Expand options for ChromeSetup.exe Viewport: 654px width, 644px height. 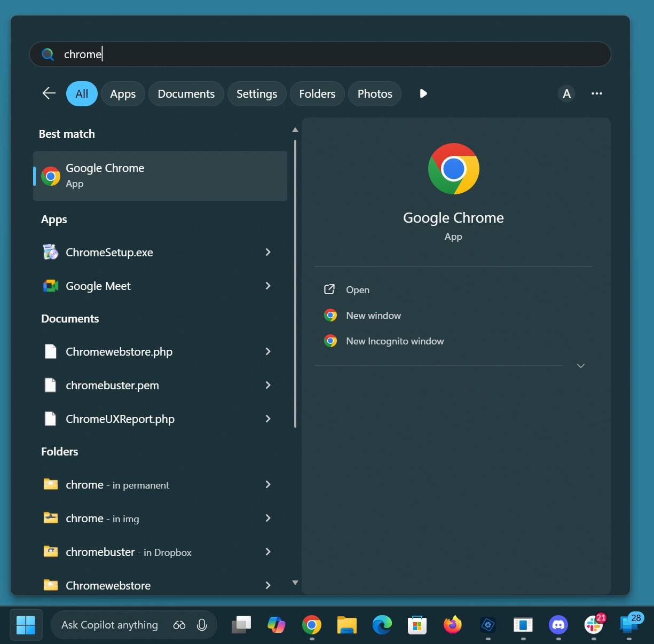(x=268, y=252)
